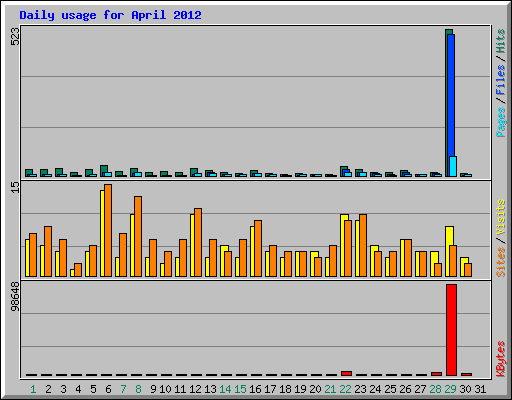Select the cyan Pages bar for day 29
The image size is (512, 400).
coord(453,166)
